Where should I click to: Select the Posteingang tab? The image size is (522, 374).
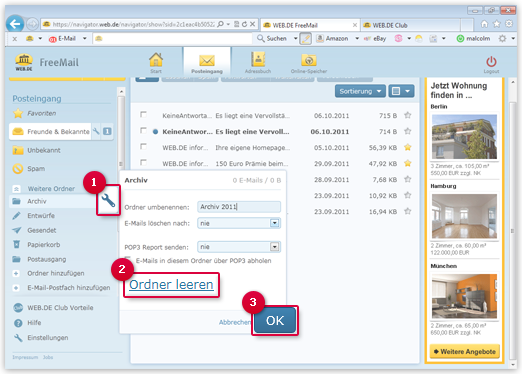207,62
